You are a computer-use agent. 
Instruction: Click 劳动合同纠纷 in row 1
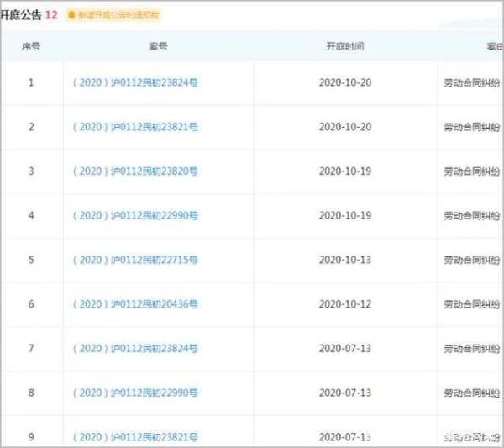coord(471,83)
